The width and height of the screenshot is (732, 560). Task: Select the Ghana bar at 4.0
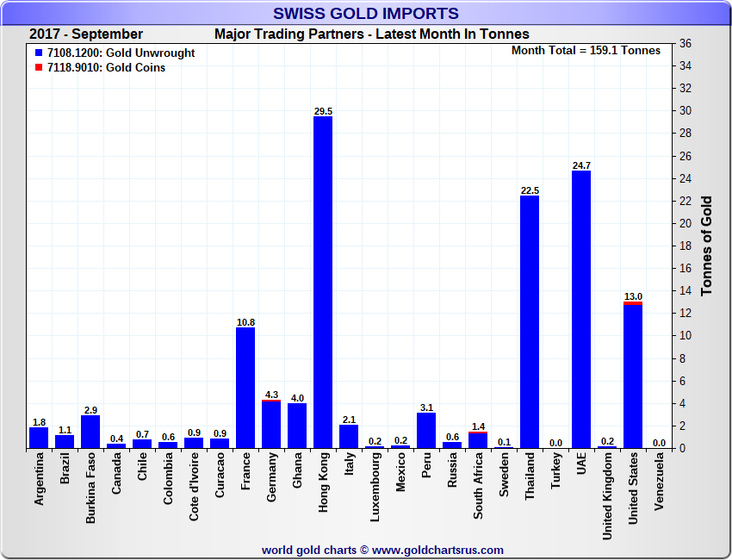point(297,426)
